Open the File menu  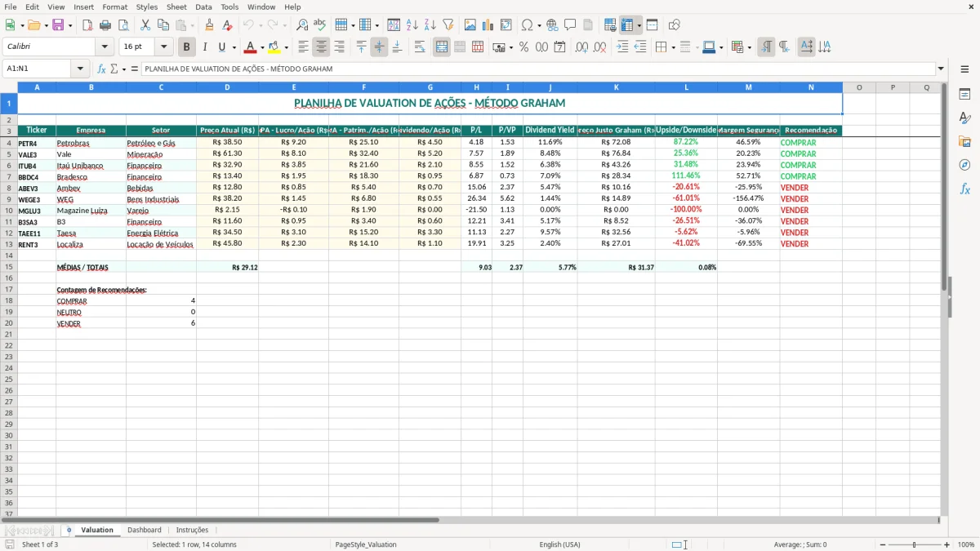(11, 7)
